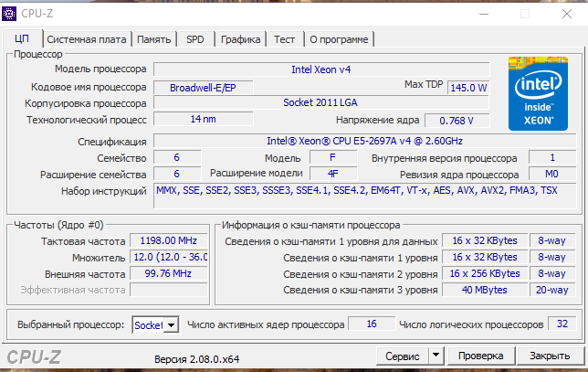Image resolution: width=588 pixels, height=372 pixels.
Task: Open the Графика tab
Action: click(x=240, y=39)
